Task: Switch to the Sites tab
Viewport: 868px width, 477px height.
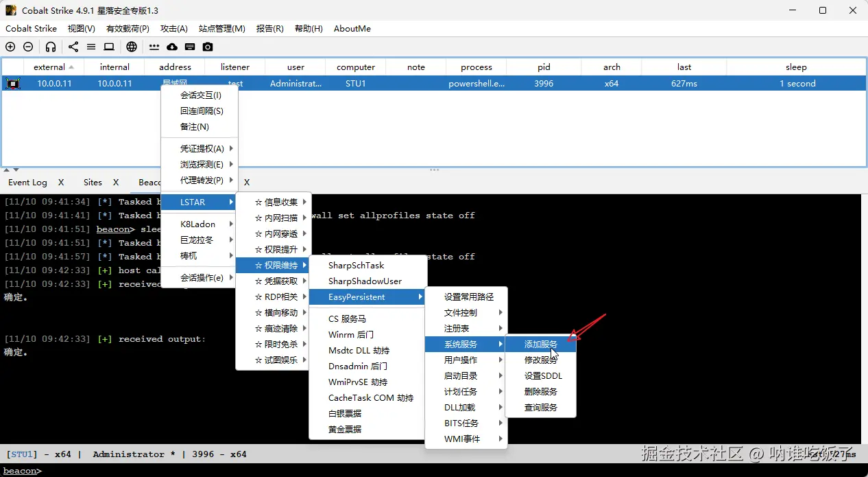Action: (93, 183)
